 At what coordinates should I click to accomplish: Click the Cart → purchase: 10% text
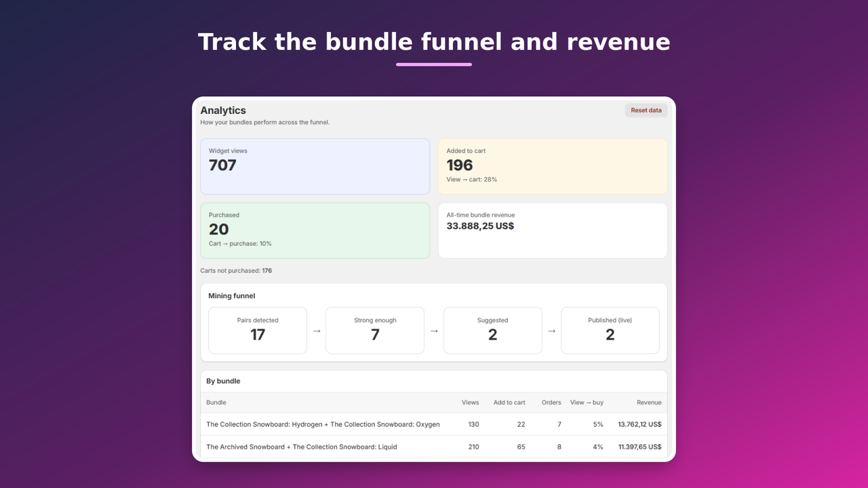240,243
